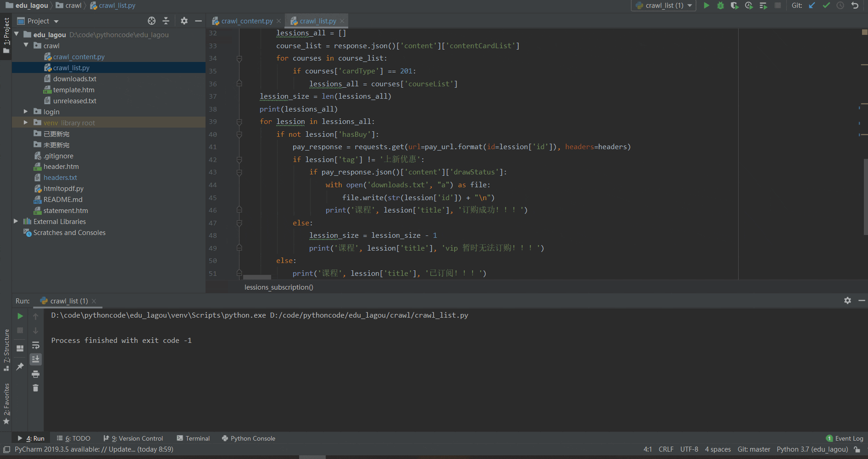Run crawl_list with coverage

[734, 6]
